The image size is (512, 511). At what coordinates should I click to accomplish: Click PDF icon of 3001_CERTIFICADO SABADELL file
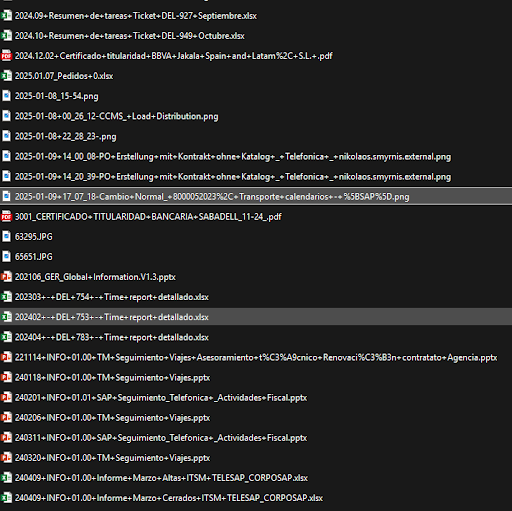click(6, 216)
